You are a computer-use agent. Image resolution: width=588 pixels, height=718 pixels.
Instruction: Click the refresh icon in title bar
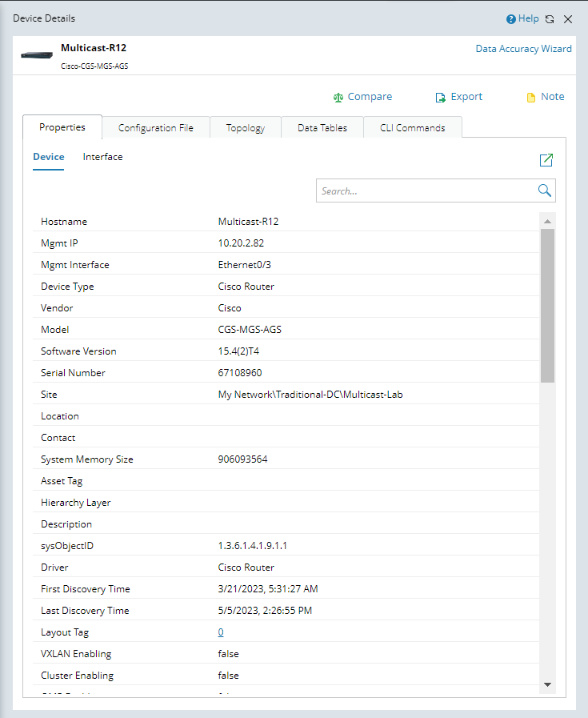tap(550, 19)
